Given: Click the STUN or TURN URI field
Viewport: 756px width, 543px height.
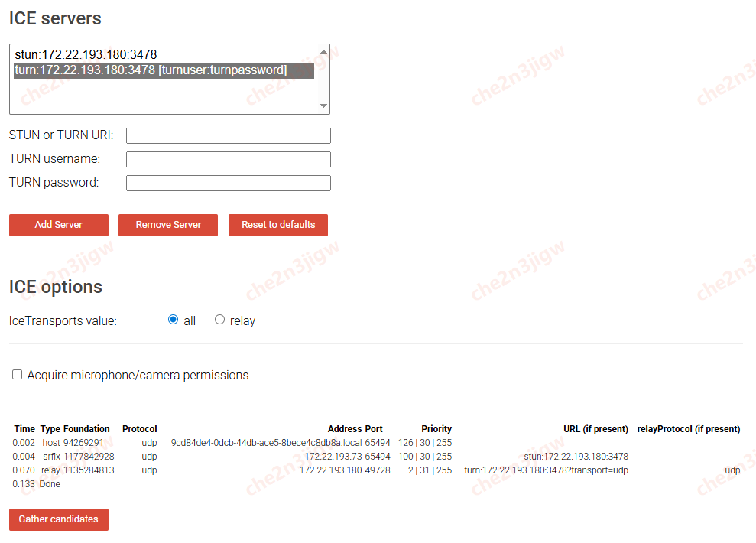Looking at the screenshot, I should pos(228,136).
